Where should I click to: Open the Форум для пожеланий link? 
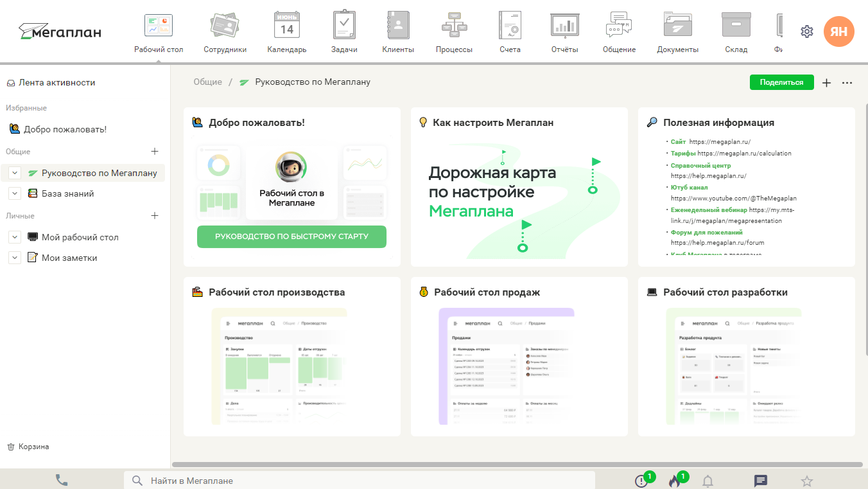point(706,233)
